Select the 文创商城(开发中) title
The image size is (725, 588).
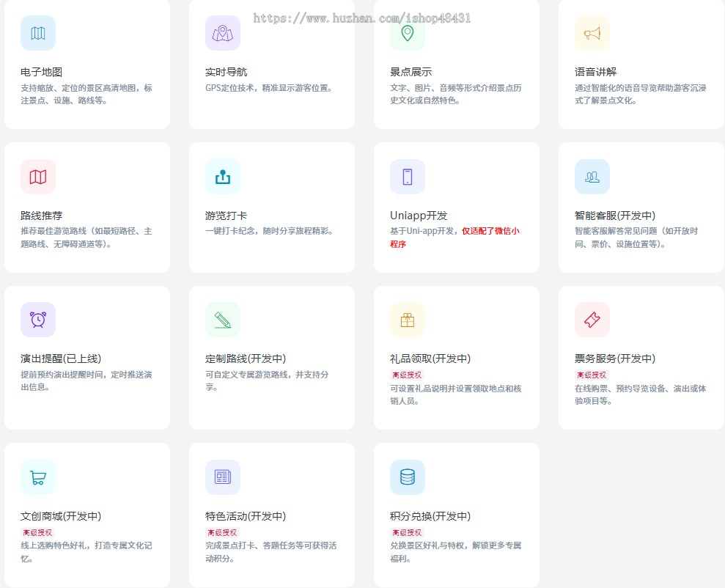pyautogui.click(x=61, y=516)
